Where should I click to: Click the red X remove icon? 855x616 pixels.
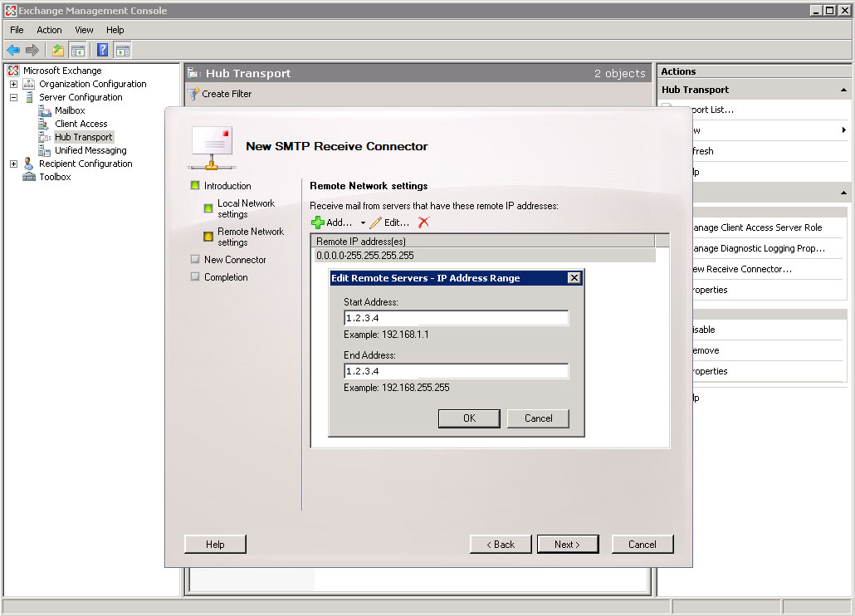(423, 222)
